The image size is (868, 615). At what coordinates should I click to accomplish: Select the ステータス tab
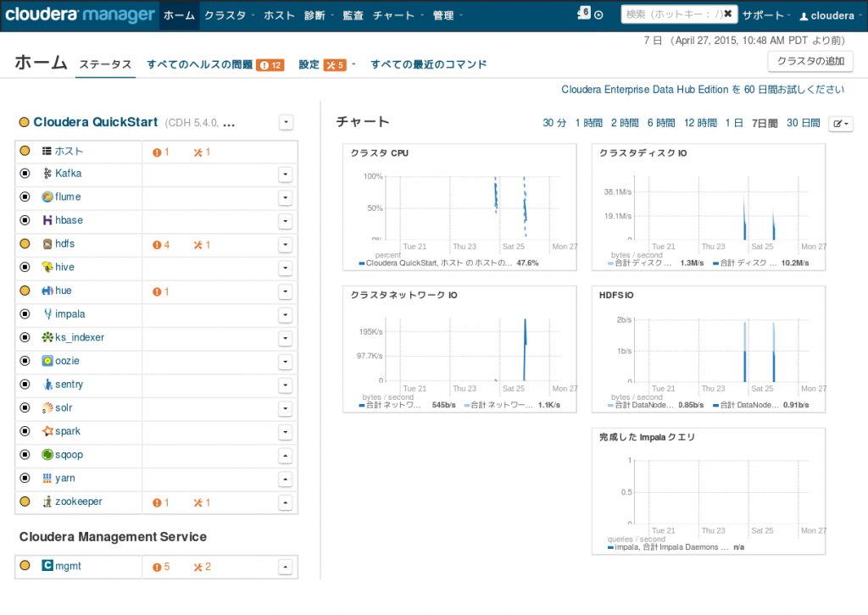coord(105,64)
